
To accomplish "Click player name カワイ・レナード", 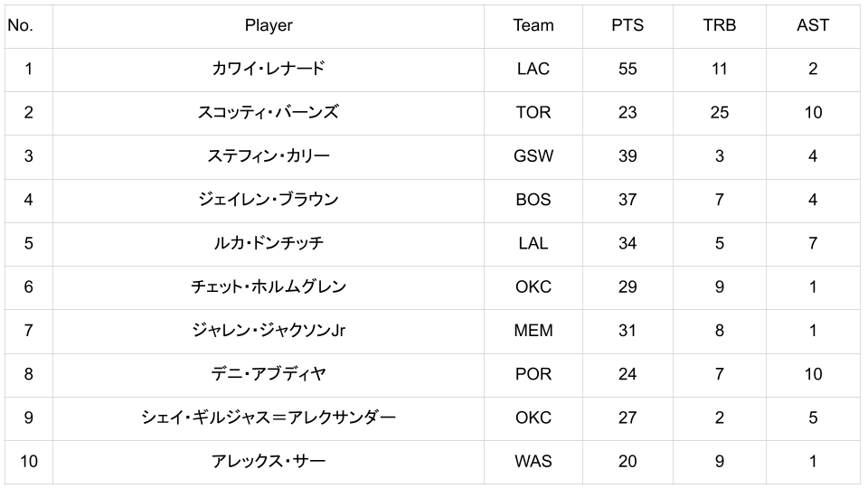I will click(x=269, y=69).
